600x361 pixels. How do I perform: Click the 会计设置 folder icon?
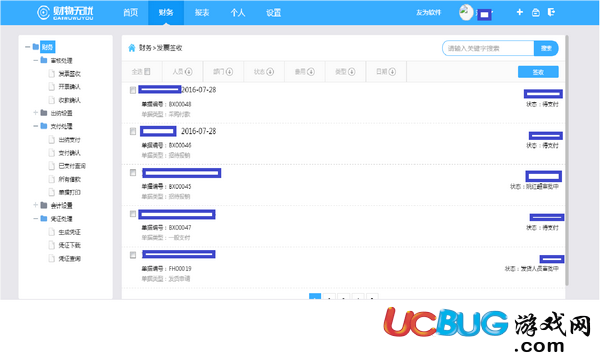tap(44, 205)
